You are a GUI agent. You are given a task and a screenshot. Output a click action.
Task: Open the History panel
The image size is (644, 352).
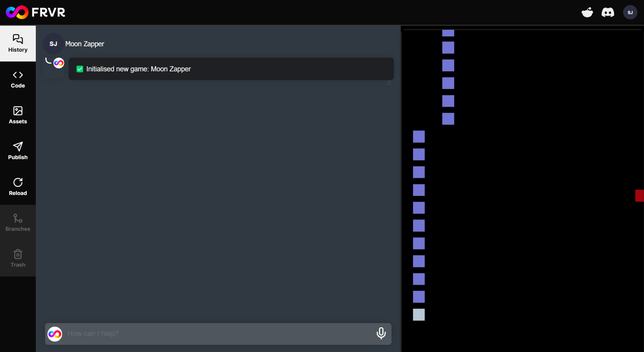pyautogui.click(x=18, y=43)
